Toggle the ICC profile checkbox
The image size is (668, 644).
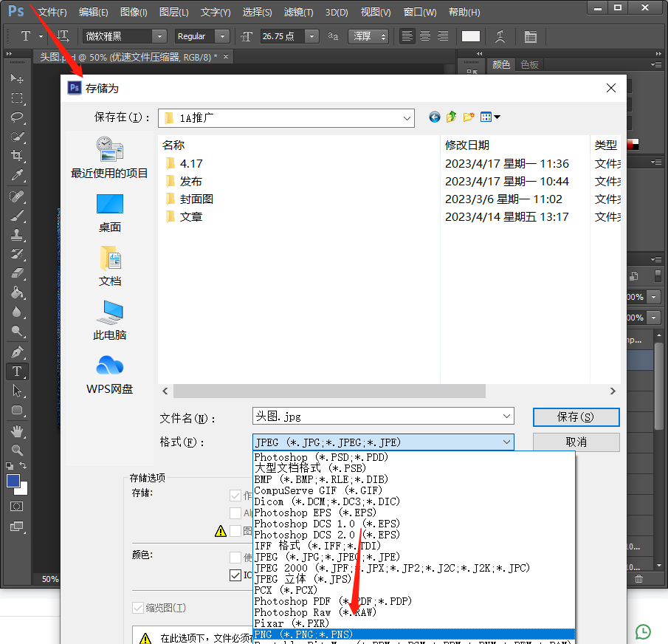[x=235, y=575]
